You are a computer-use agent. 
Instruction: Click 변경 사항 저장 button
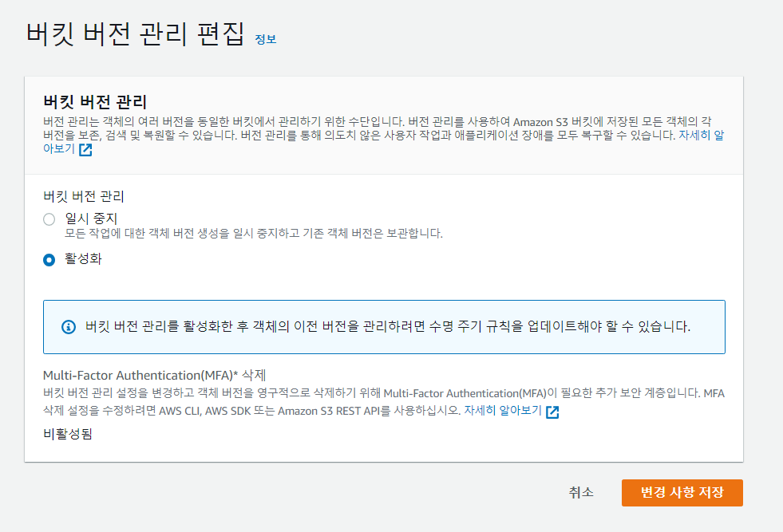tap(682, 493)
